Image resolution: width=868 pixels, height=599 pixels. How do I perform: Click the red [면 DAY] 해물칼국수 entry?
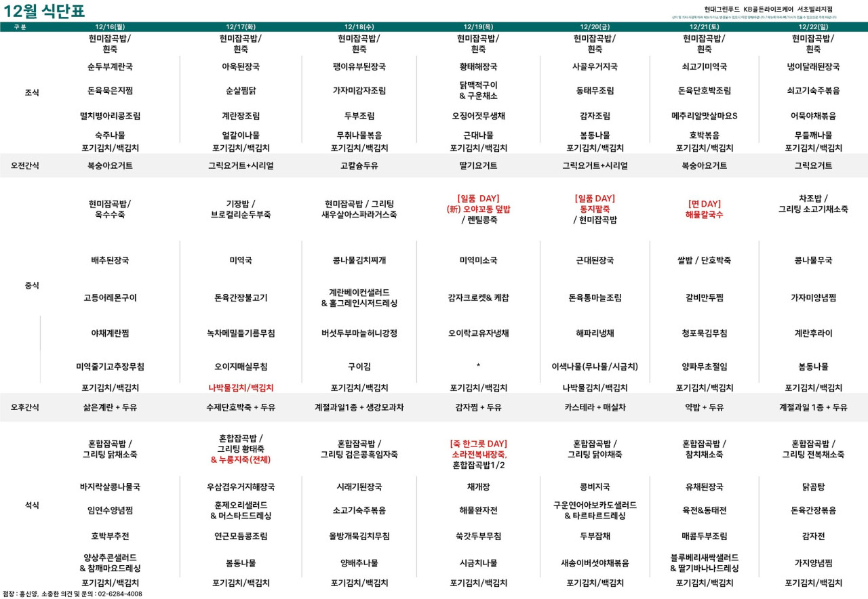click(704, 209)
